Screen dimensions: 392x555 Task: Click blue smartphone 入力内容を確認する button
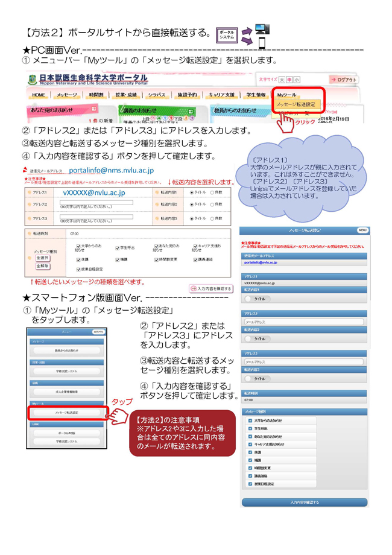click(x=305, y=503)
